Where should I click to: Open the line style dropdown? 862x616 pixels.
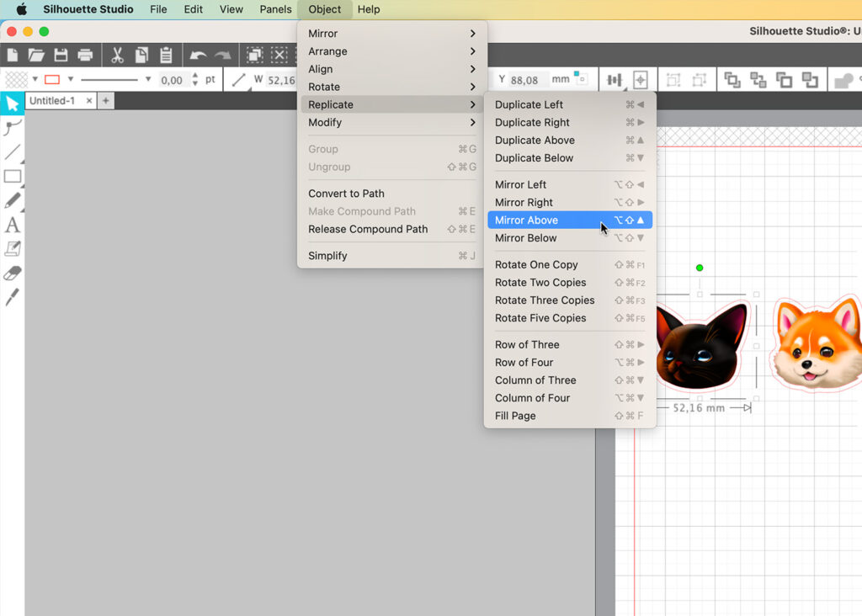pos(148,80)
